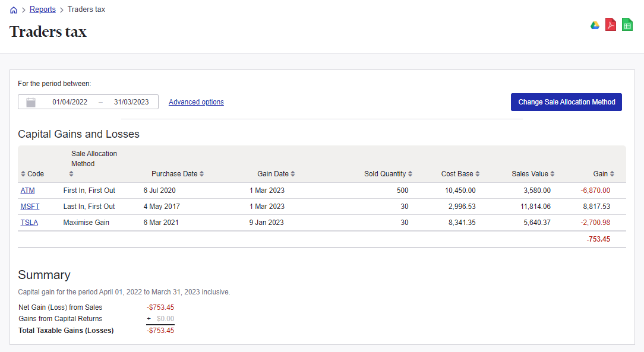The width and height of the screenshot is (644, 352).
Task: Toggle sorting on the Sold Quantity column
Action: [411, 173]
